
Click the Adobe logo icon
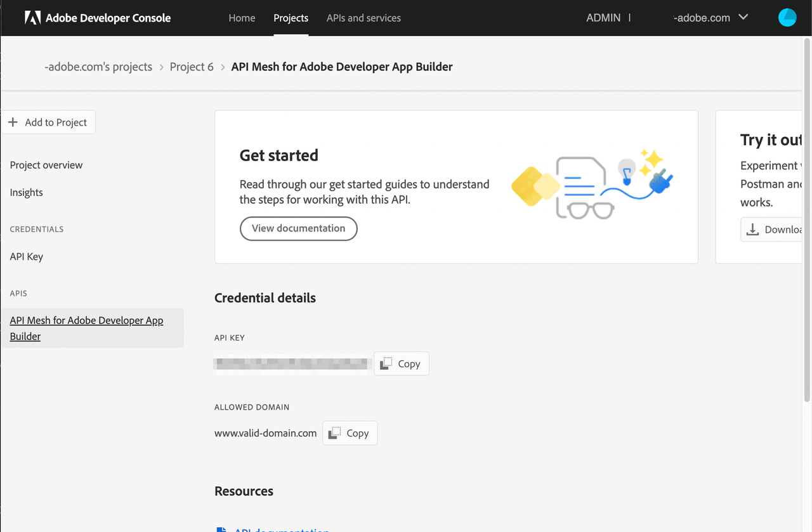[x=32, y=18]
